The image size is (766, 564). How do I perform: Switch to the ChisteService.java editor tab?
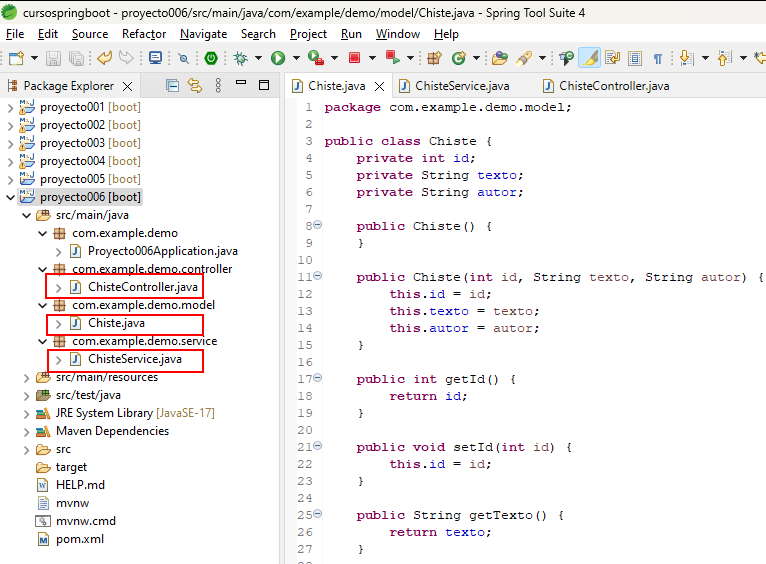point(454,86)
